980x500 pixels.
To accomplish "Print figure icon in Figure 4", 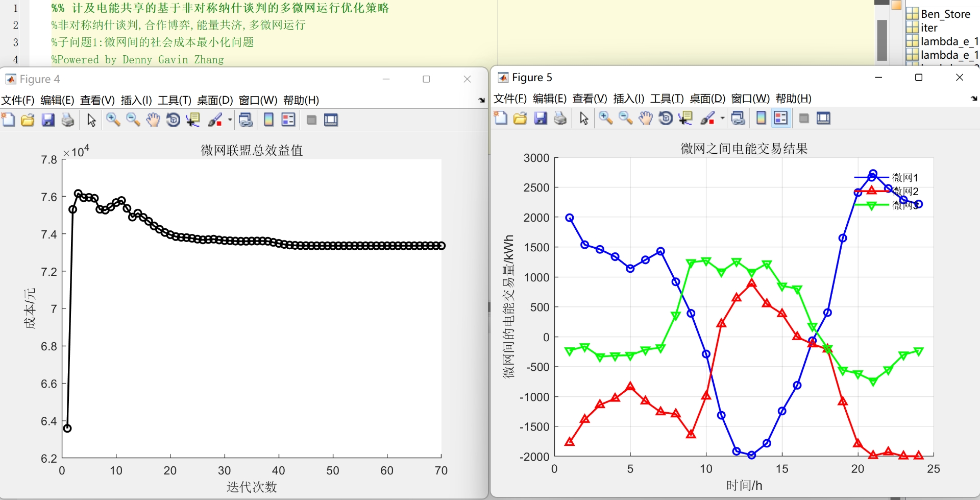I will [68, 120].
